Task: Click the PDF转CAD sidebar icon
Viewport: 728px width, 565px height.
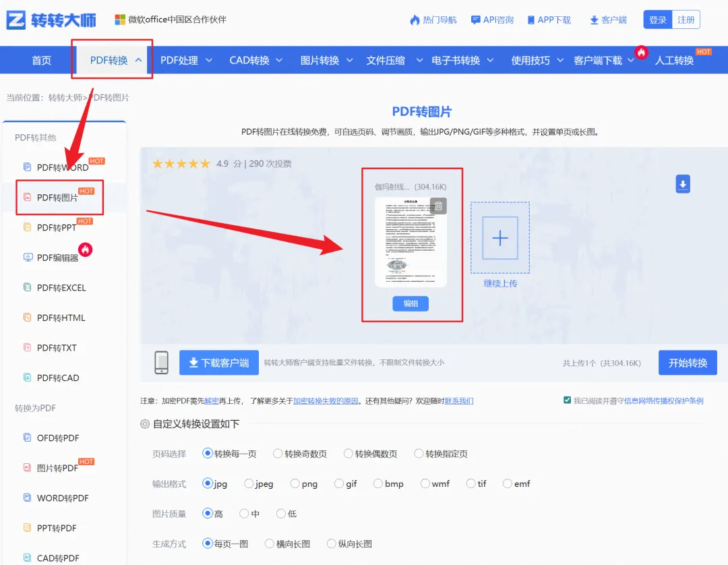Action: 28,377
